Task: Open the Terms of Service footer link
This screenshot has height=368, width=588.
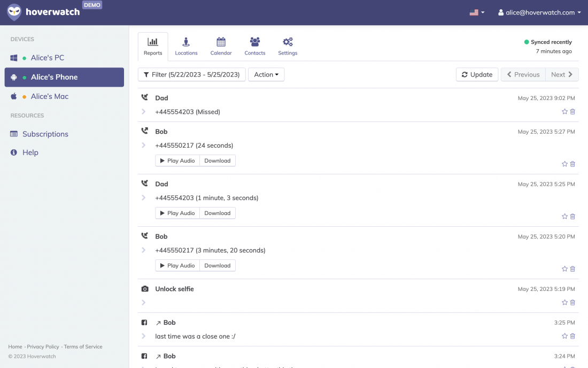Action: tap(83, 347)
